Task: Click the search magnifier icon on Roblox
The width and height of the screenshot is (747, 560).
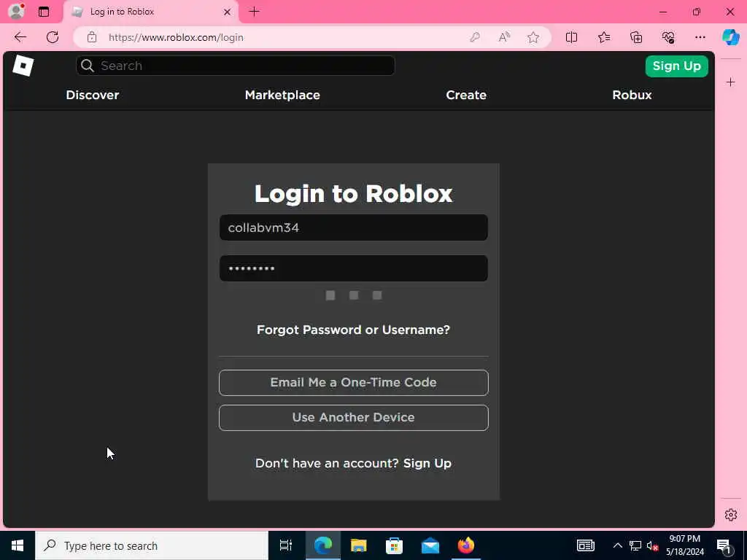Action: [x=88, y=66]
